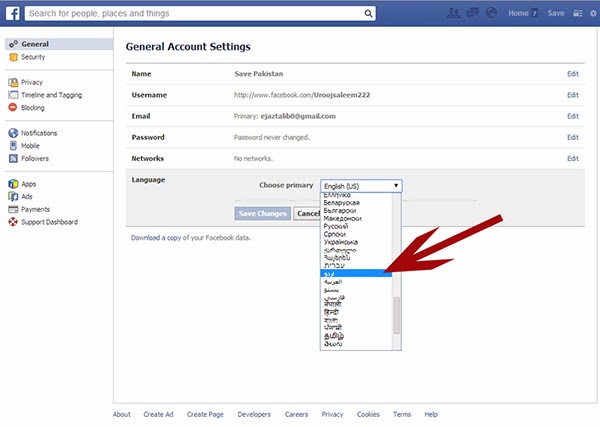Open the Security settings section
600x427 pixels.
[x=33, y=57]
